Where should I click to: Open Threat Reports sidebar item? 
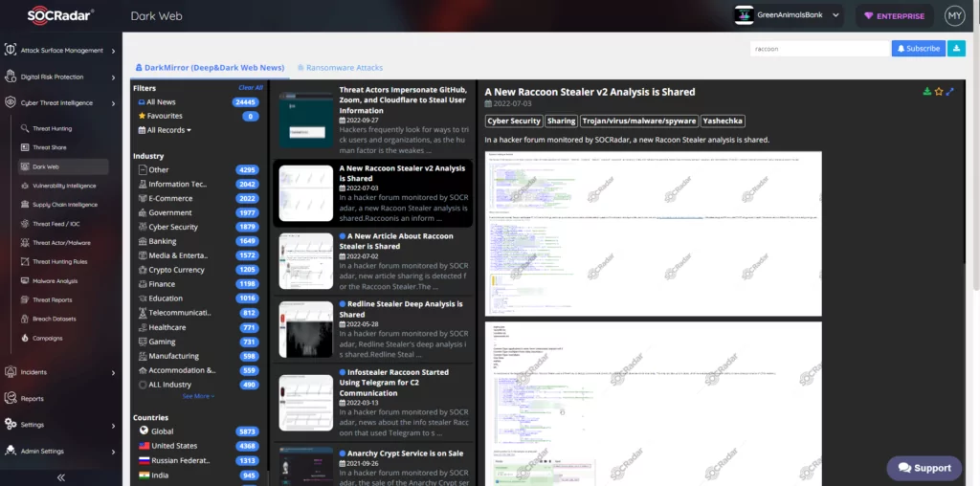click(x=53, y=299)
